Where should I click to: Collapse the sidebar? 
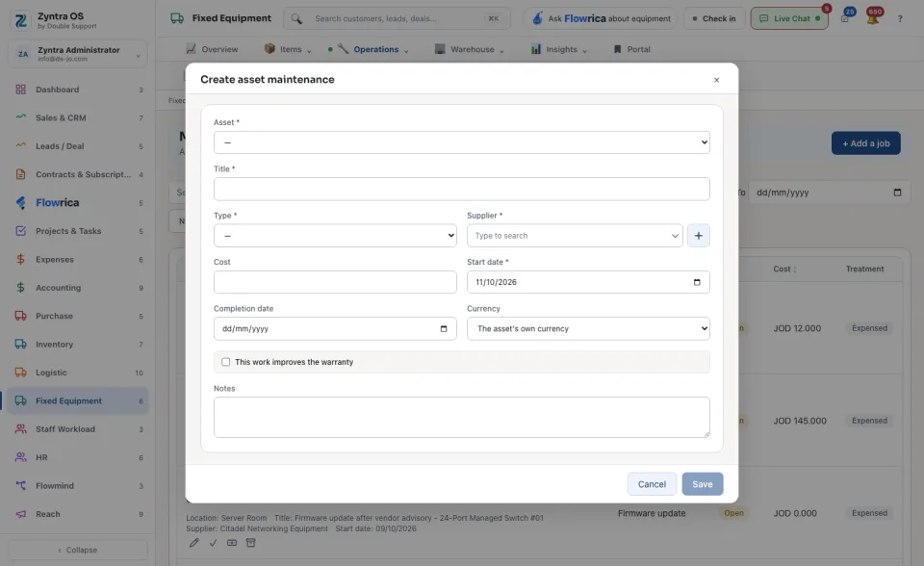coord(78,550)
